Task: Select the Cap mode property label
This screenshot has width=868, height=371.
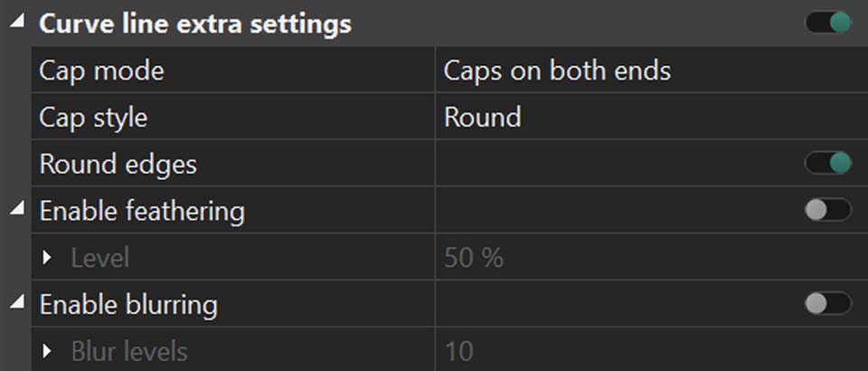Action: pyautogui.click(x=101, y=71)
